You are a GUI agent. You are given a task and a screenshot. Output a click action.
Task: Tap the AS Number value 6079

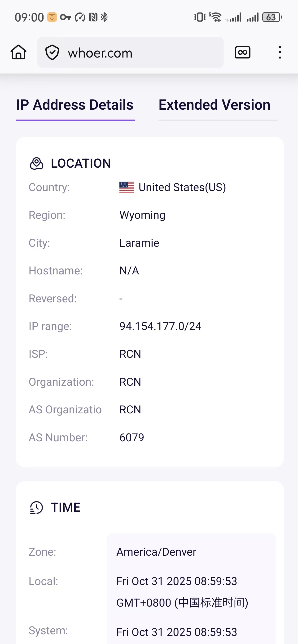click(132, 438)
